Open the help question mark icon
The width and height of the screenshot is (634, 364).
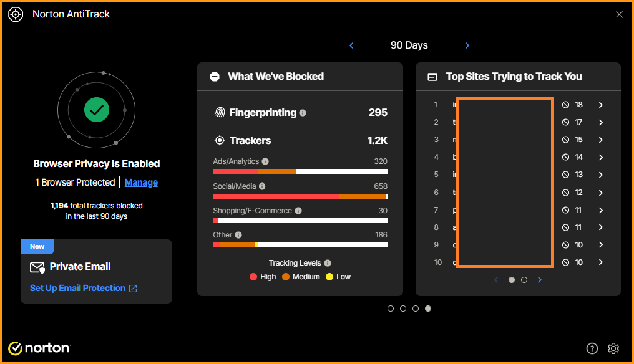click(x=592, y=348)
